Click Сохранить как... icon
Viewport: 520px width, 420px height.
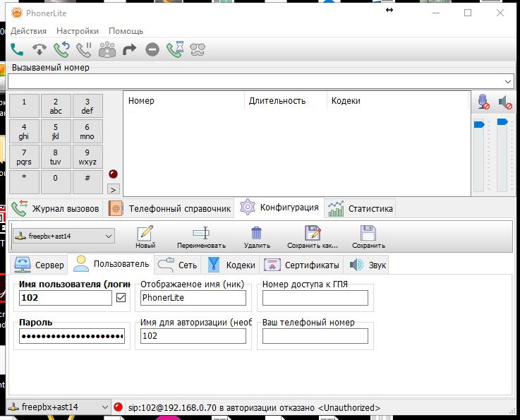313,237
